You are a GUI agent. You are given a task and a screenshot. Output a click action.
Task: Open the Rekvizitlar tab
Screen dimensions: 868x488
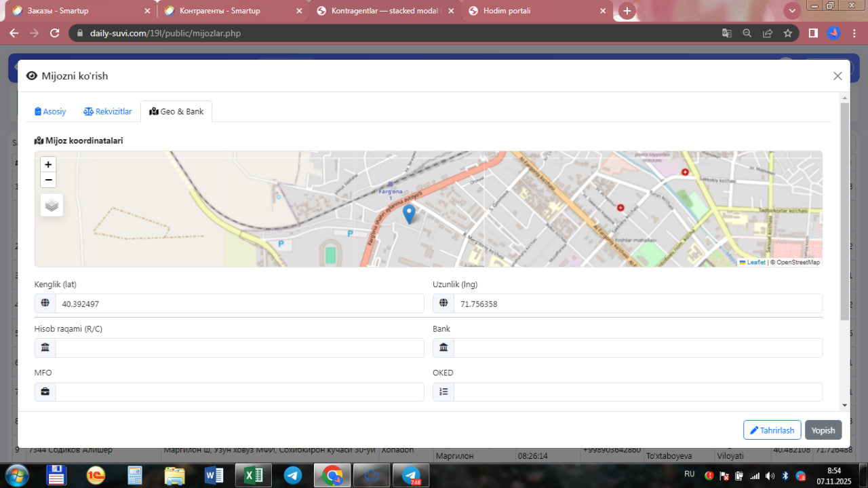point(107,111)
